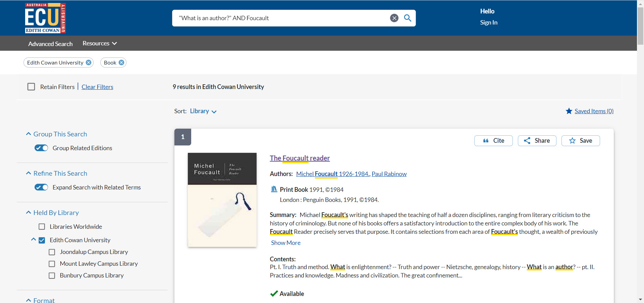Share this record via the Share icon
The height and width of the screenshot is (303, 644).
coord(537,141)
